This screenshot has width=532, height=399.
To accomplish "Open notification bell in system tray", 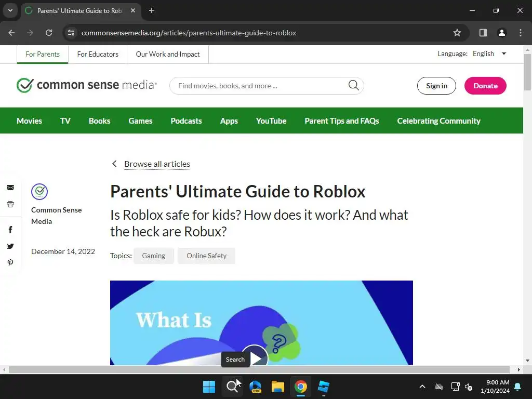I will pyautogui.click(x=518, y=387).
